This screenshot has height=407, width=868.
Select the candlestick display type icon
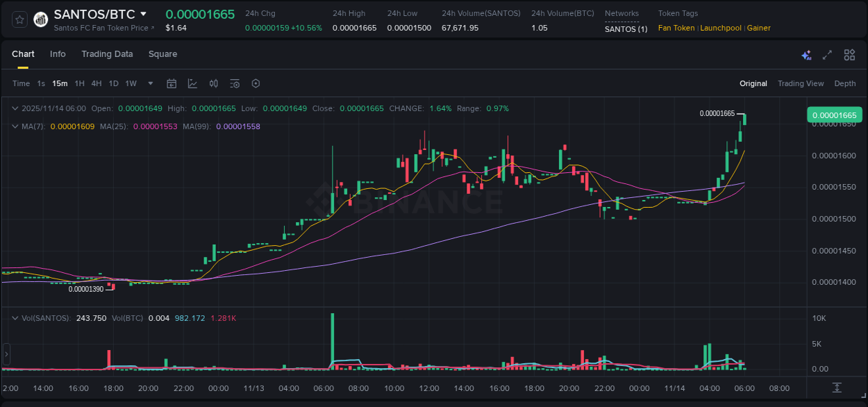213,83
